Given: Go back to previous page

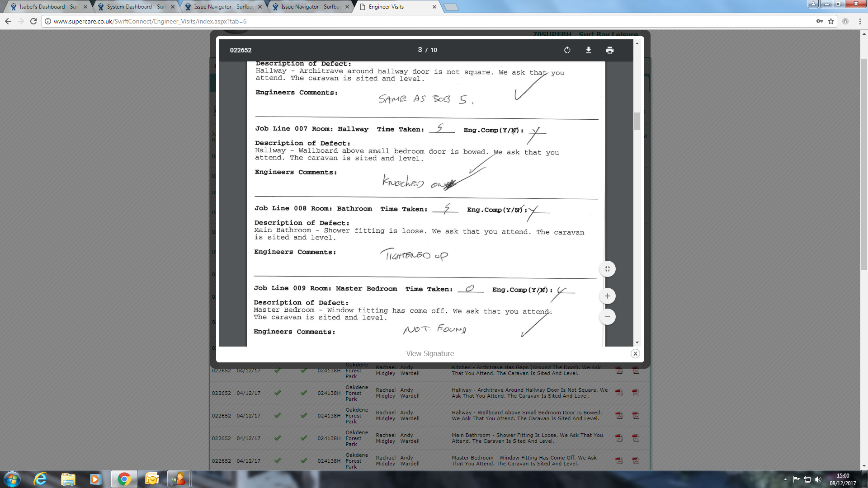Looking at the screenshot, I should pyautogui.click(x=8, y=21).
